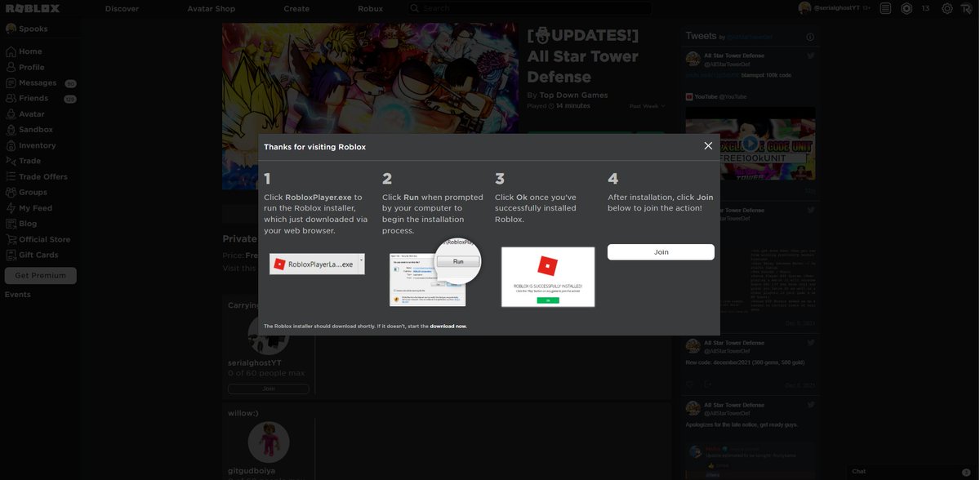Click Join under serialghostYT private server
Screen dimensions: 980x480
[269, 389]
